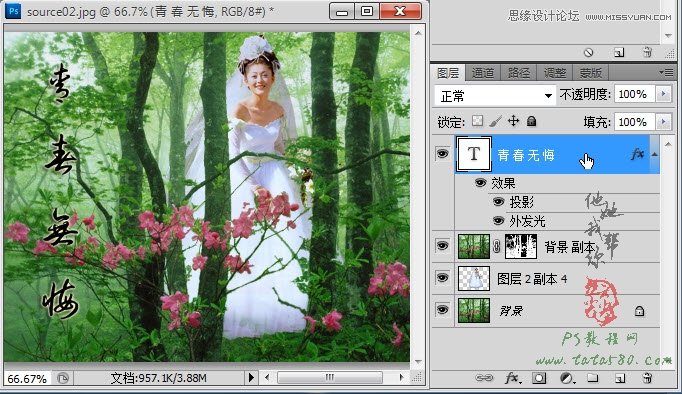This screenshot has width=682, height=394.
Task: Click the no-entry icon in the upper panel
Action: point(588,53)
